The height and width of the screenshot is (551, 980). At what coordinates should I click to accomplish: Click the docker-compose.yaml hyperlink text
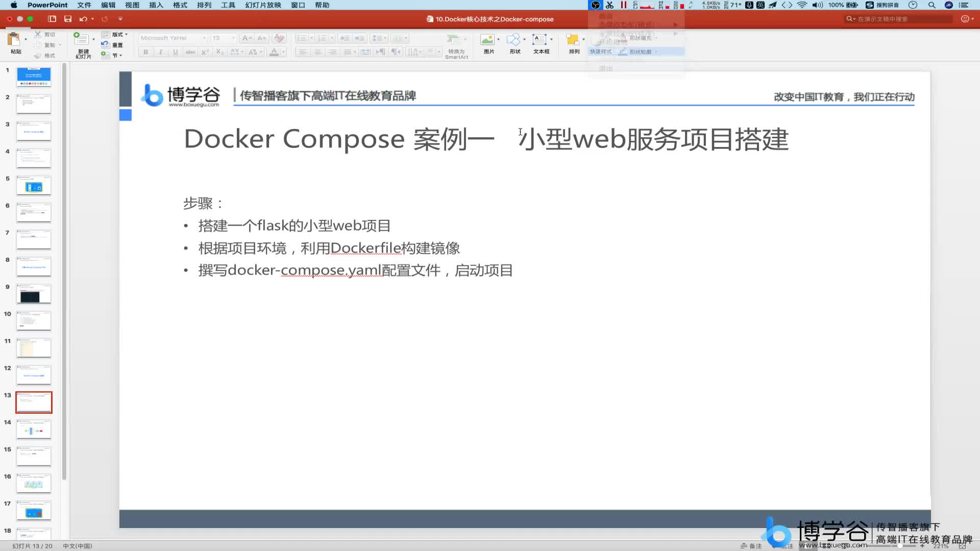click(330, 270)
